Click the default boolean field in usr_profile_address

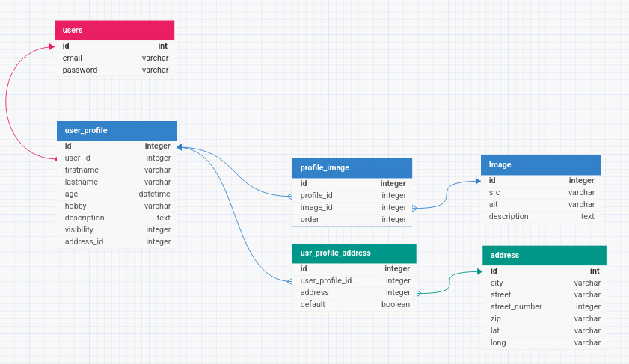click(x=355, y=304)
